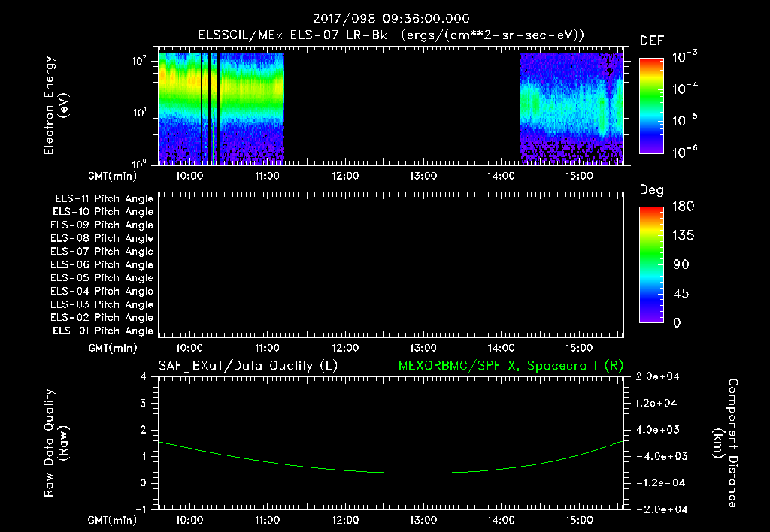The height and width of the screenshot is (532, 770).
Task: Click the 12:00 tick label under the spectrogram
Action: click(345, 176)
